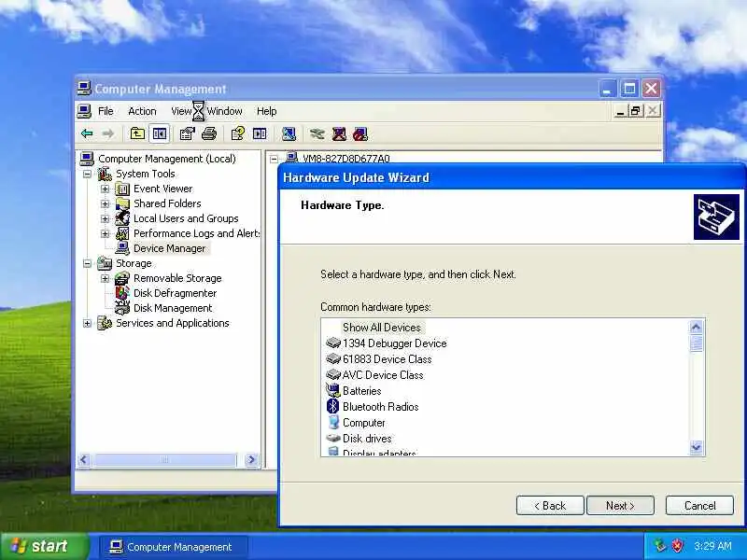Select Show All Devices entry
This screenshot has width=747, height=560.
click(x=382, y=328)
